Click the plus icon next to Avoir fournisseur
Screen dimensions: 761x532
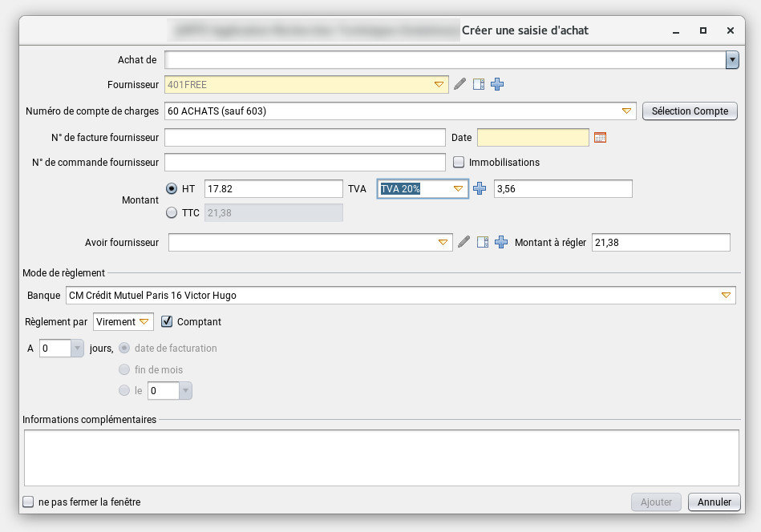(501, 243)
